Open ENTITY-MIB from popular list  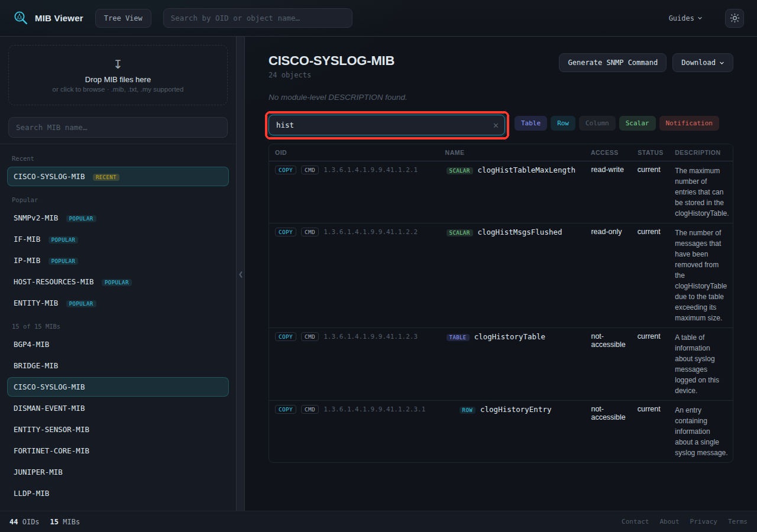[x=118, y=303]
